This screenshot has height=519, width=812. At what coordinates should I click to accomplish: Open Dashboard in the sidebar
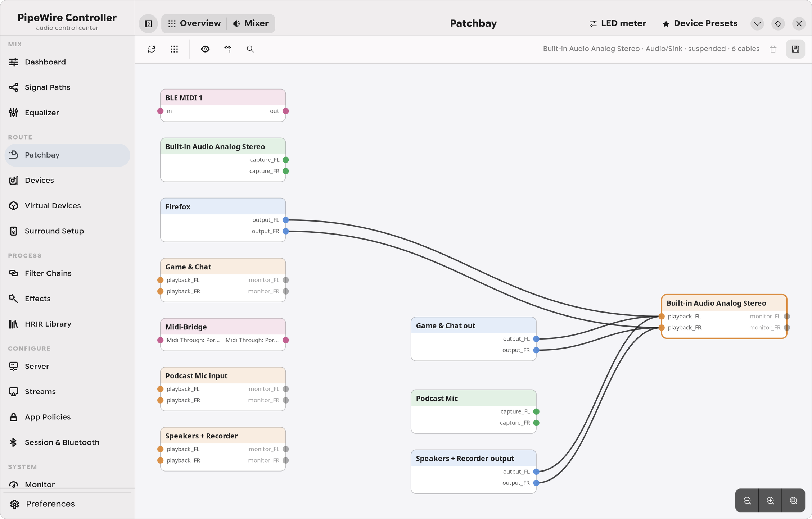[x=67, y=62]
